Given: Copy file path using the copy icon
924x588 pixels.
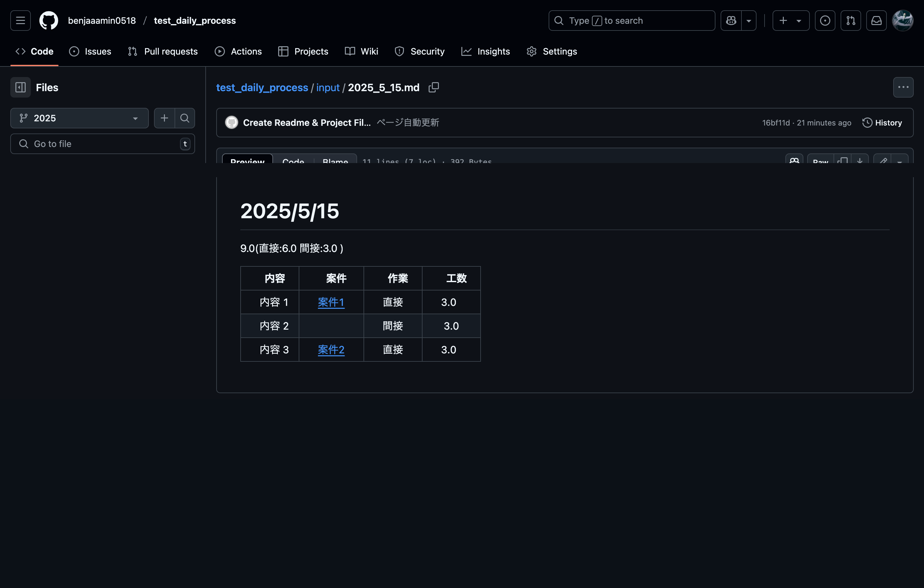Looking at the screenshot, I should (433, 88).
